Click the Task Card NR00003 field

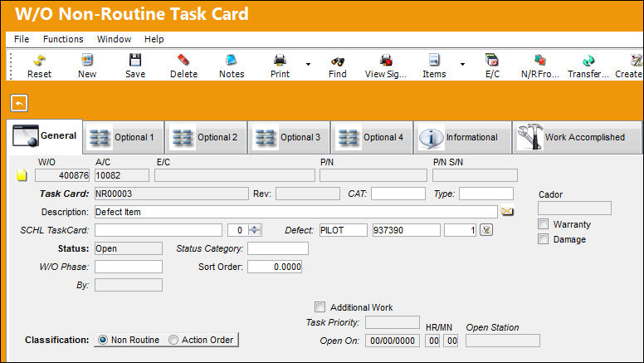[172, 194]
